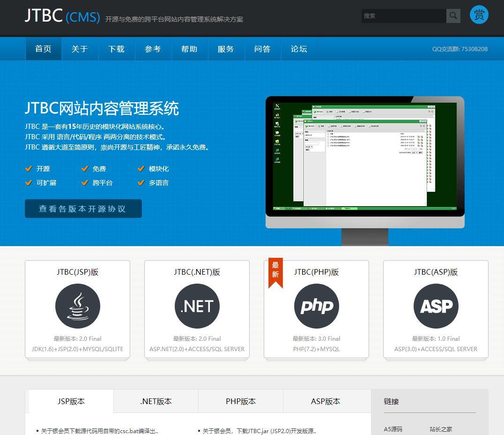Open the JTBC(PHP)版 title link
Image resolution: width=504 pixels, height=435 pixels.
click(x=316, y=272)
